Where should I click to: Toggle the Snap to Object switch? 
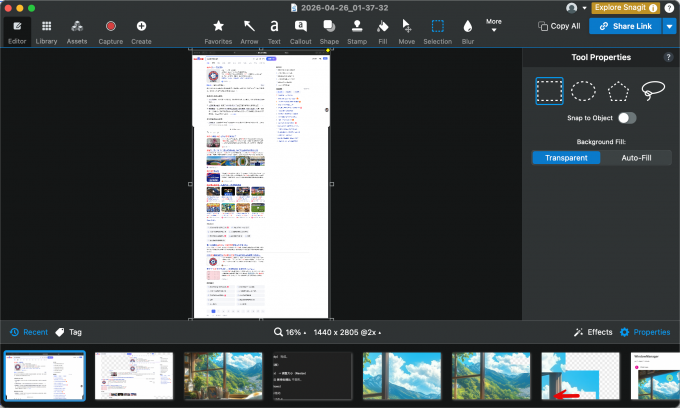click(x=627, y=118)
